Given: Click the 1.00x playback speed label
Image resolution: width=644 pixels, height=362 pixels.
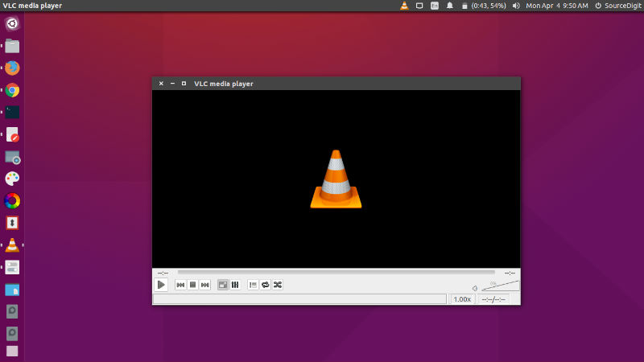Looking at the screenshot, I should tap(462, 299).
